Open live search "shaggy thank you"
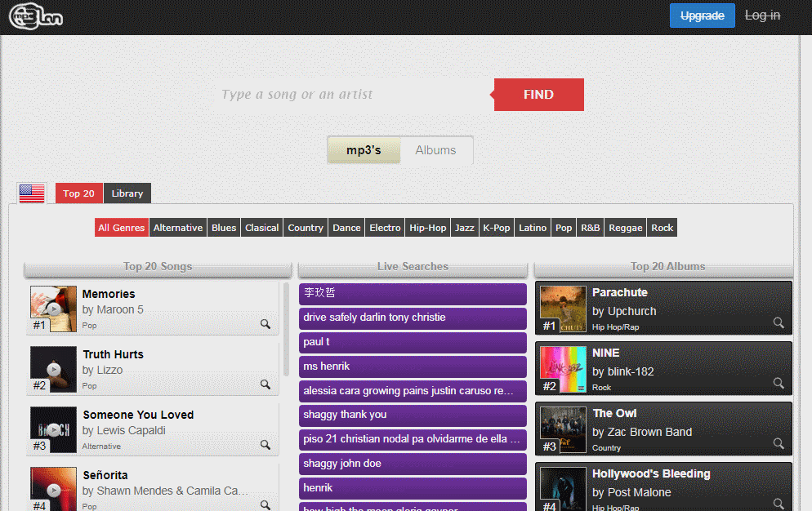The width and height of the screenshot is (812, 511). point(413,415)
